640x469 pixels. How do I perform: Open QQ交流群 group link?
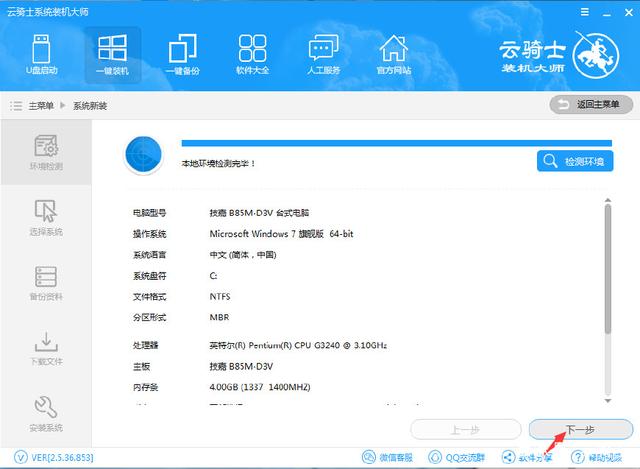point(456,457)
